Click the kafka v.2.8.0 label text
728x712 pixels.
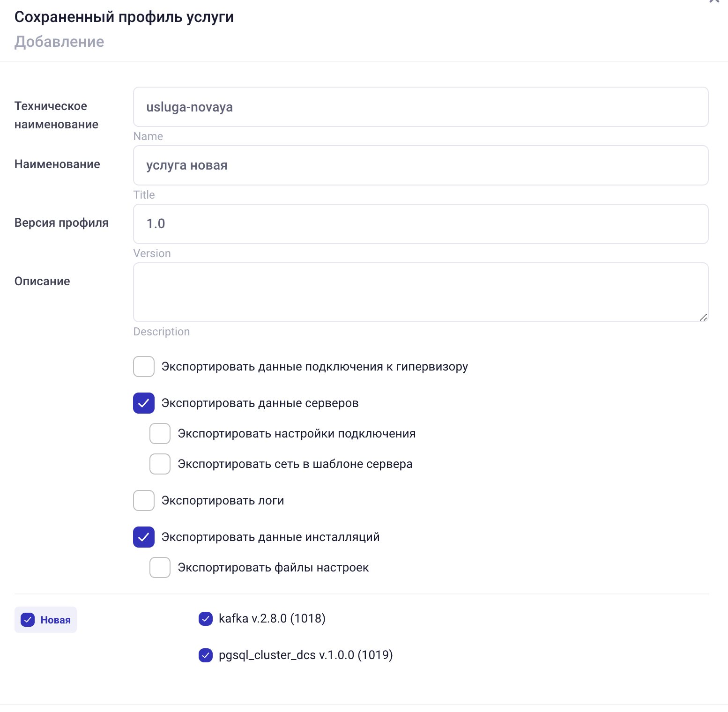click(x=272, y=619)
